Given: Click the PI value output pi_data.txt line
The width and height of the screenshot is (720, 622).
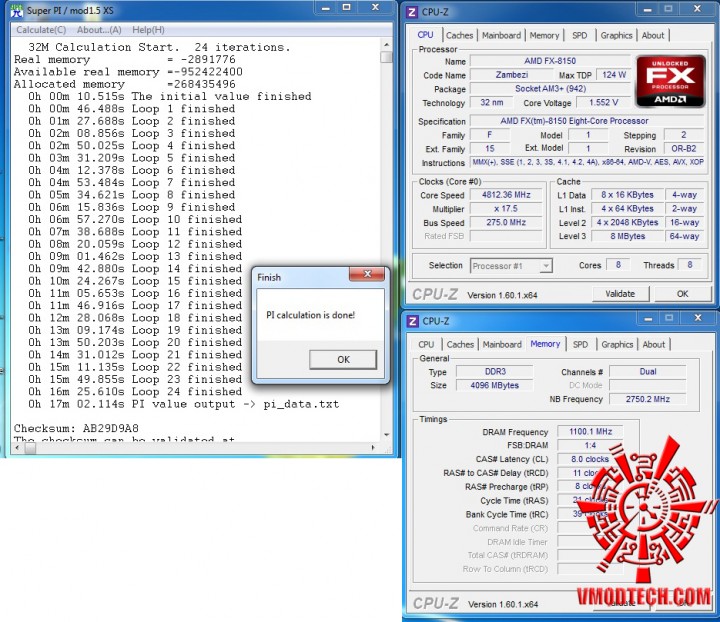Looking at the screenshot, I should coord(183,404).
